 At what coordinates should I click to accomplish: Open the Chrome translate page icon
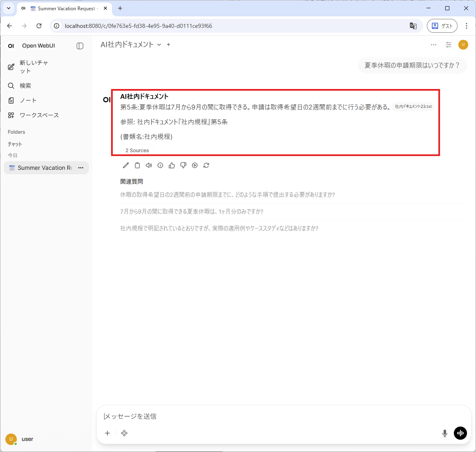[413, 26]
